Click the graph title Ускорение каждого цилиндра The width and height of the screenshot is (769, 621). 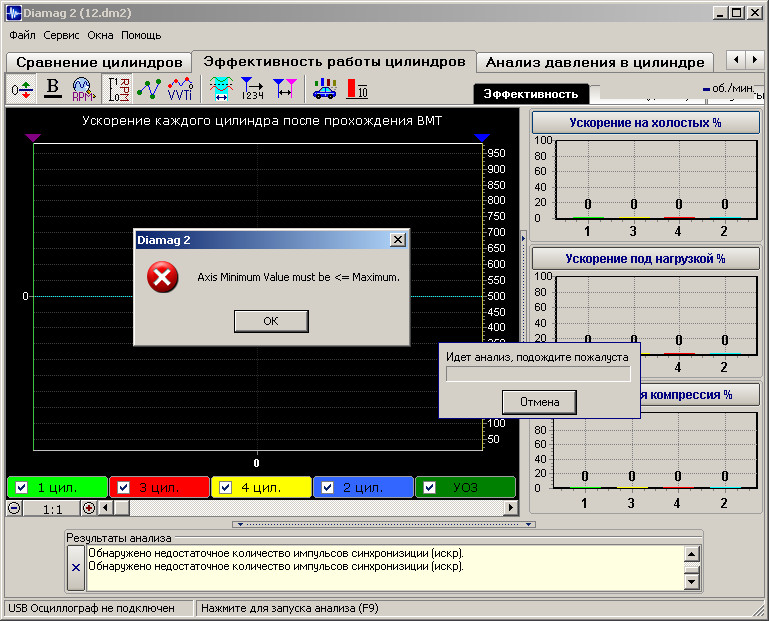262,121
